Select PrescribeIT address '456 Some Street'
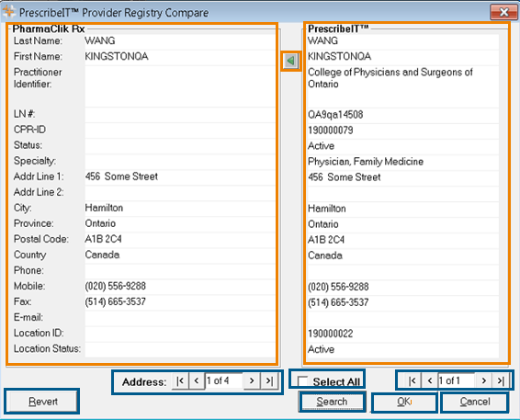Viewport: 520px width, 420px height. pyautogui.click(x=403, y=177)
